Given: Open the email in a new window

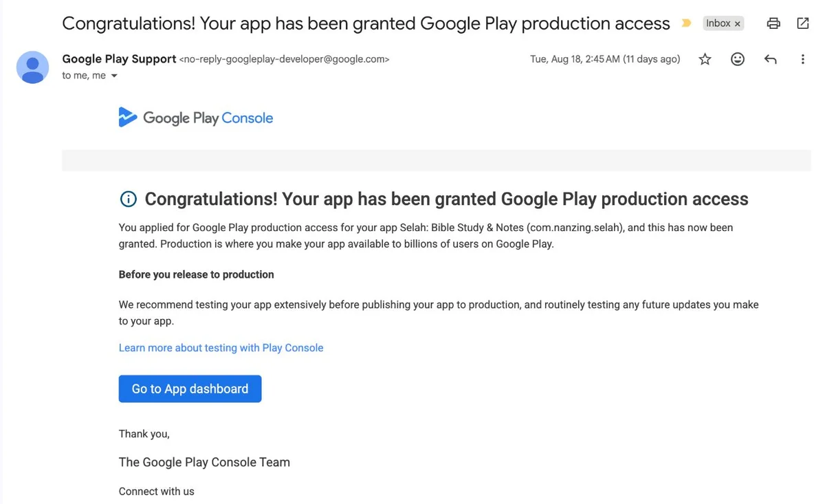Looking at the screenshot, I should point(802,23).
